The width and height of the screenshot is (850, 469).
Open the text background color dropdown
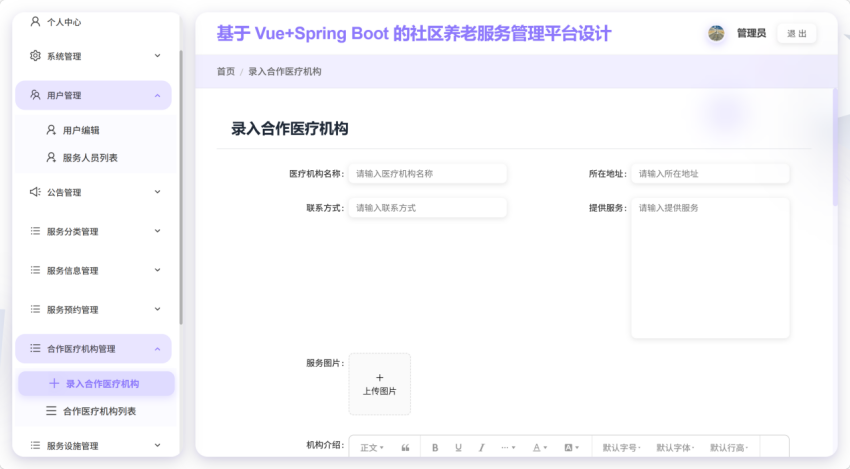click(x=571, y=448)
